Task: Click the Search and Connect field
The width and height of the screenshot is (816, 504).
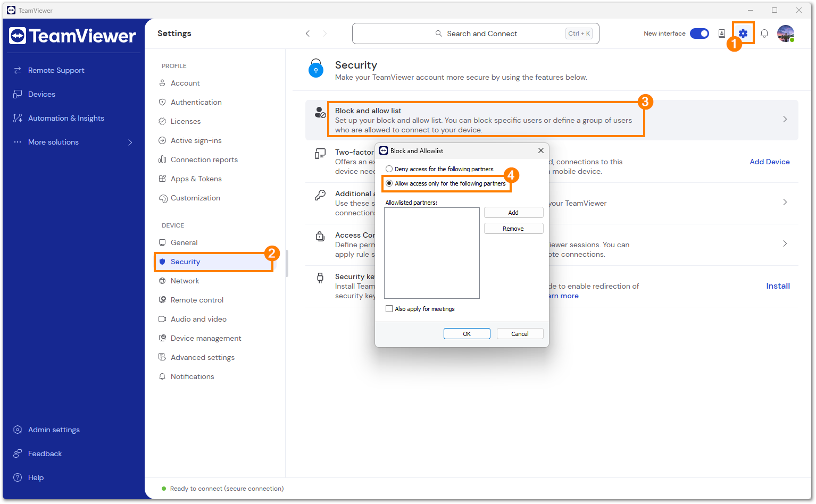Action: click(476, 33)
